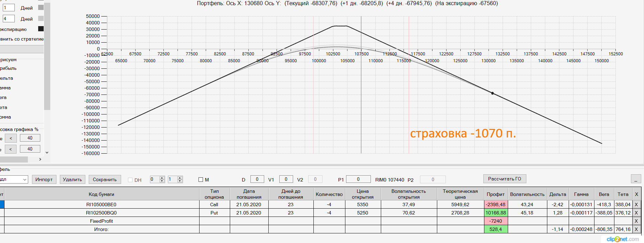Click the Call option type cell

tap(214, 205)
